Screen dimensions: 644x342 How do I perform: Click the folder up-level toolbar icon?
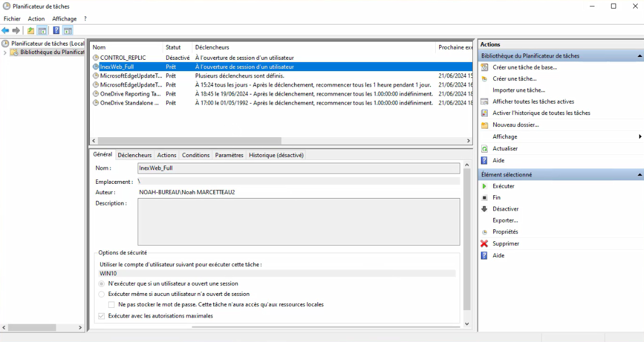click(31, 31)
